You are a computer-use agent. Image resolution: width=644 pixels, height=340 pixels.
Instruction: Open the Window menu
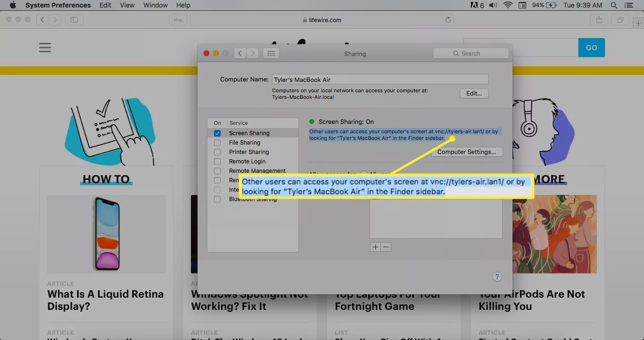155,5
